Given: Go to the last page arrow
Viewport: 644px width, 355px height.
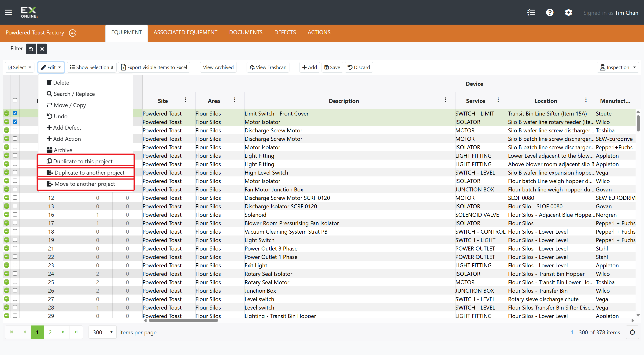Looking at the screenshot, I should (76, 332).
